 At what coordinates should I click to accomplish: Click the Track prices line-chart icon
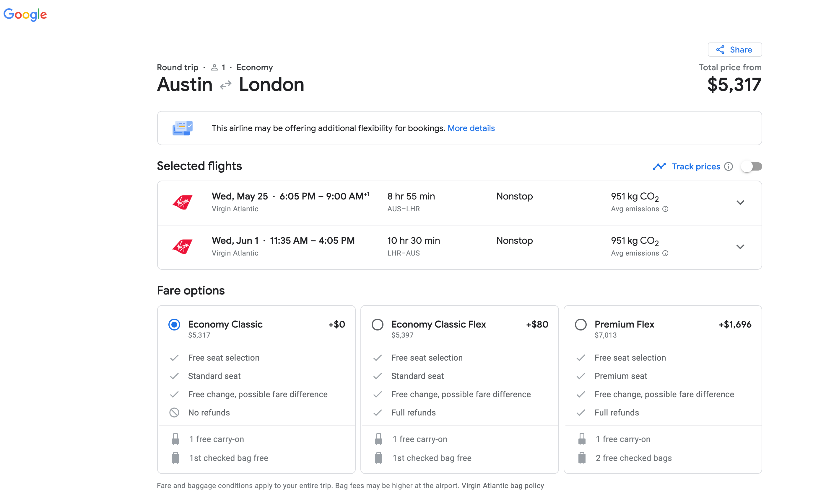click(x=659, y=166)
